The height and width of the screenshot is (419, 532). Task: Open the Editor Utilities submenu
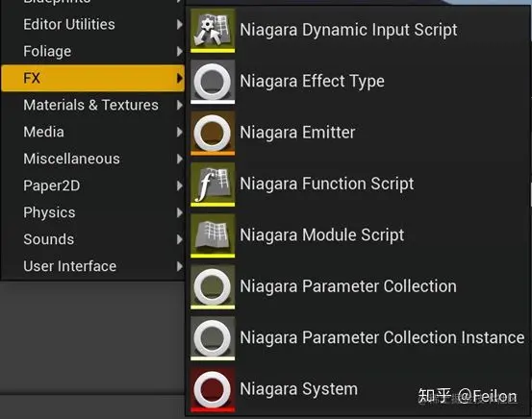[93, 24]
